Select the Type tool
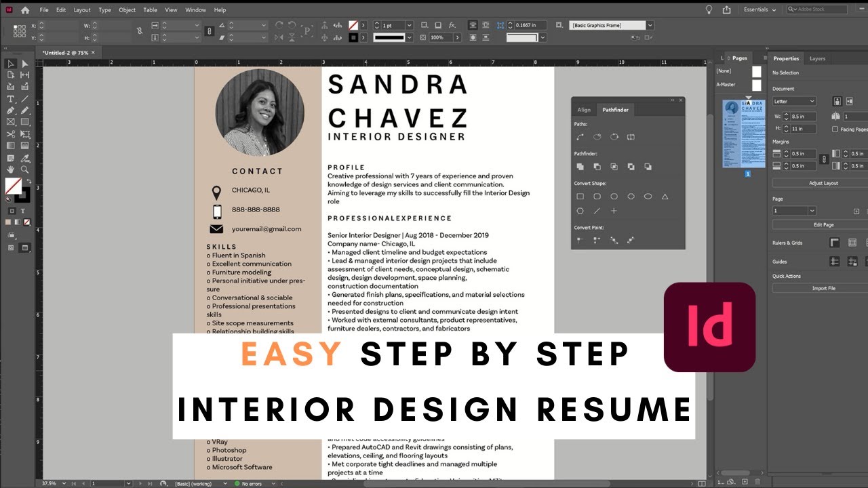 tap(11, 99)
